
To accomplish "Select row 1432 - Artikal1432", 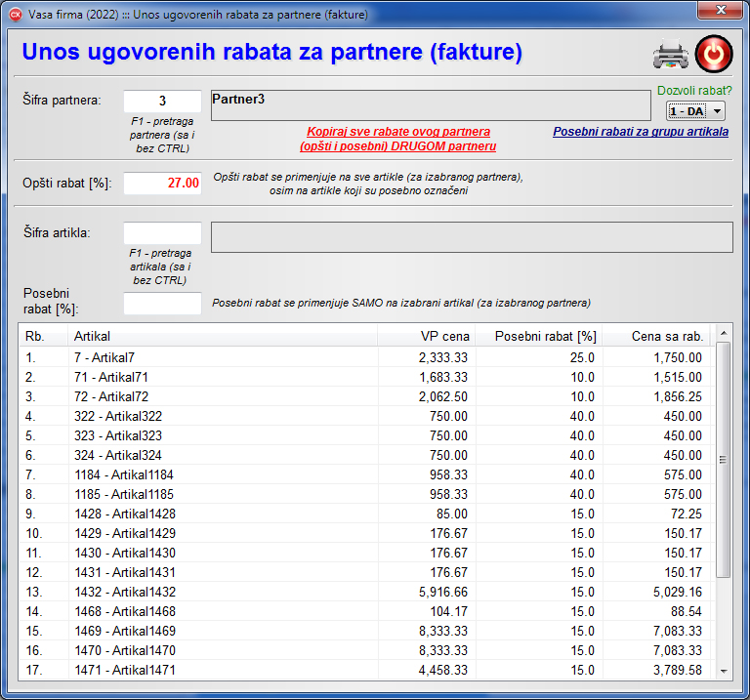I will point(367,592).
